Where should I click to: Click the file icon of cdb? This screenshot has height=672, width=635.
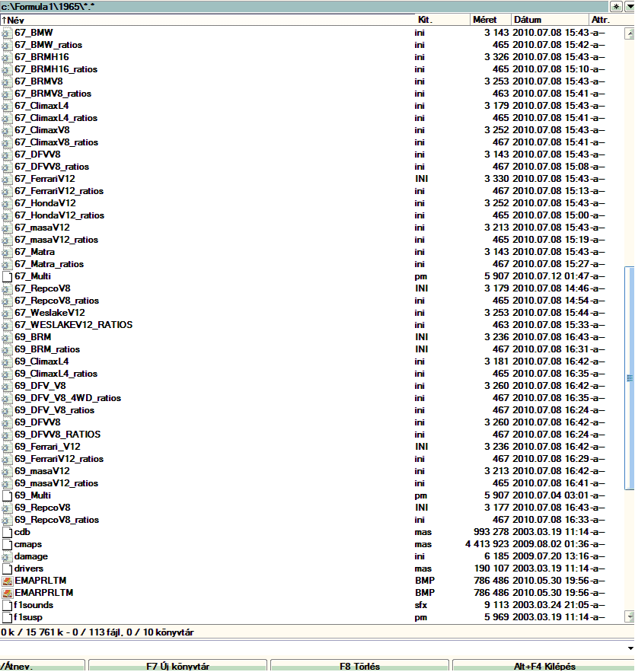click(7, 532)
